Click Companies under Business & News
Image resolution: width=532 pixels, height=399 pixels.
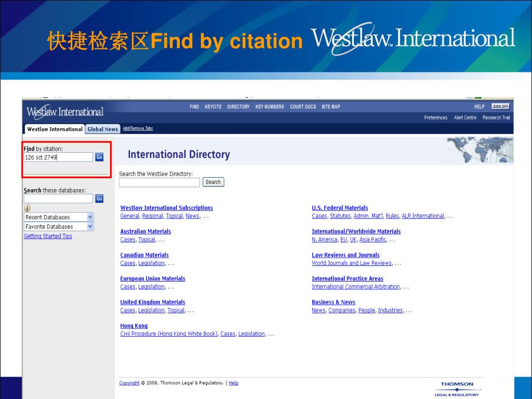click(342, 310)
